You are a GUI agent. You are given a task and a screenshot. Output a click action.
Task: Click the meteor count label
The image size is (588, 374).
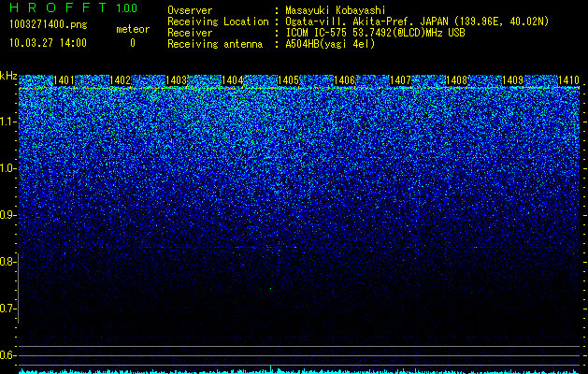pyautogui.click(x=133, y=29)
